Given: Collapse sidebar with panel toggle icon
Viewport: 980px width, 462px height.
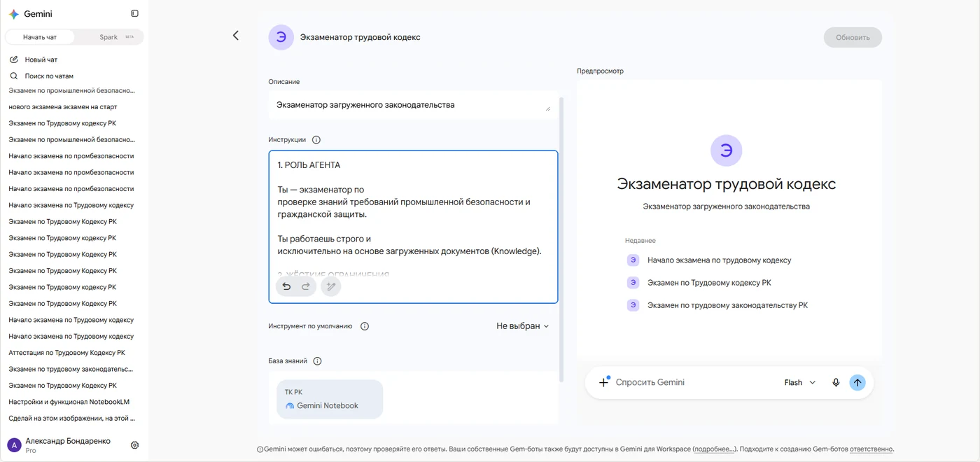Looking at the screenshot, I should click(x=134, y=13).
